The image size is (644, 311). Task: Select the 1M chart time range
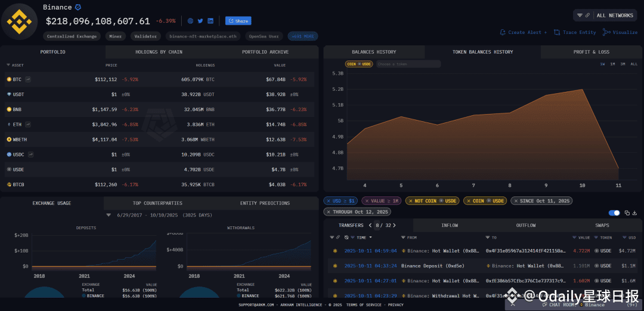point(612,64)
